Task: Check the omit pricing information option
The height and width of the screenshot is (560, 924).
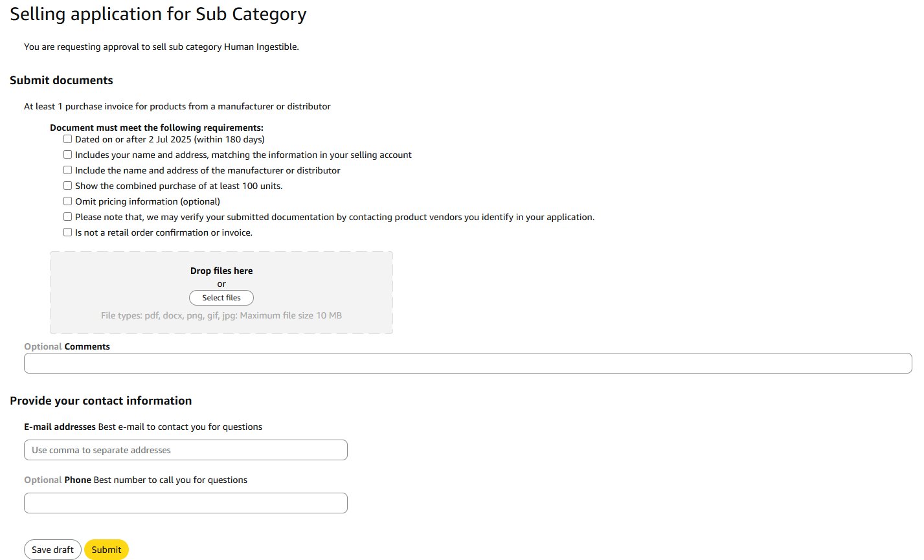Action: [67, 201]
